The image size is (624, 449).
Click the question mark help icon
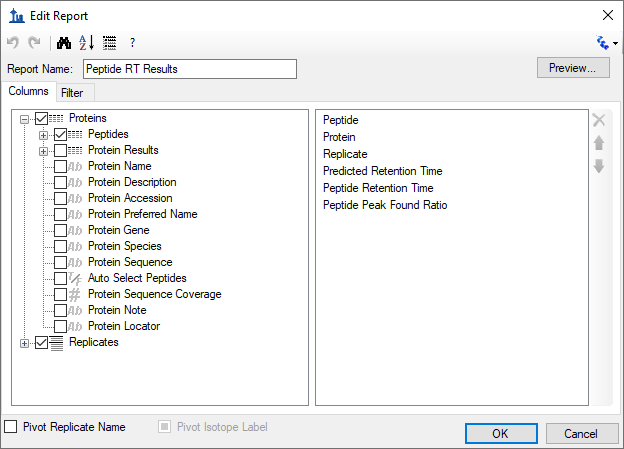132,43
